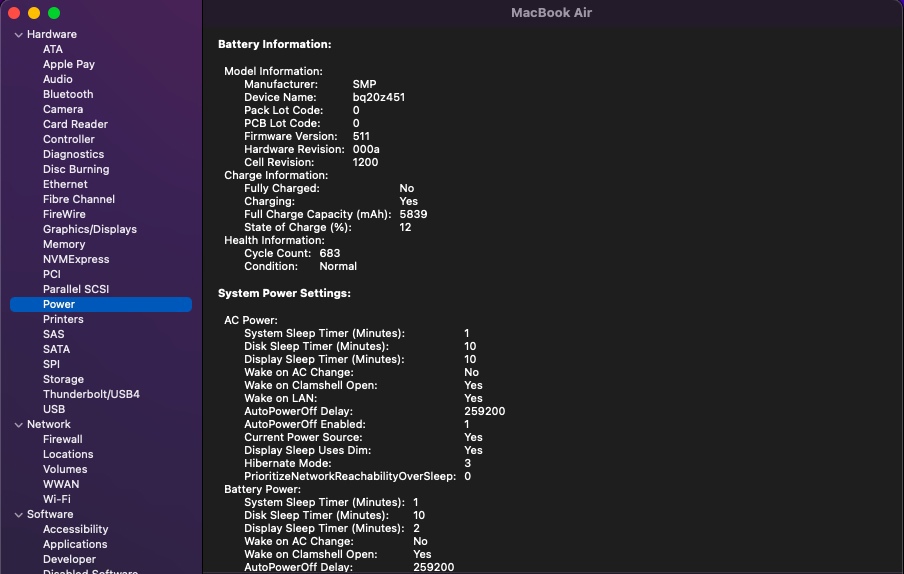Image resolution: width=904 pixels, height=574 pixels.
Task: Click the System Power Settings heading
Action: tap(284, 293)
